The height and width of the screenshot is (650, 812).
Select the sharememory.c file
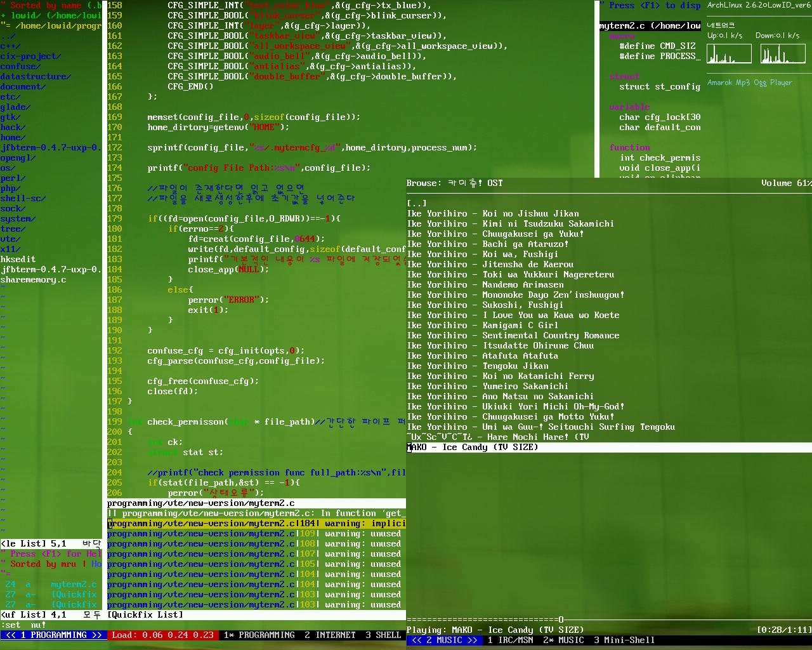[x=34, y=279]
